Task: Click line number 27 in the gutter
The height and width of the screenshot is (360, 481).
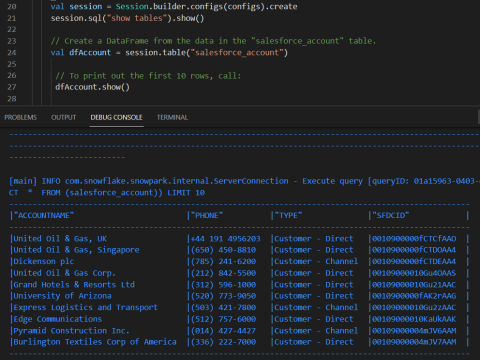Action: [x=12, y=87]
